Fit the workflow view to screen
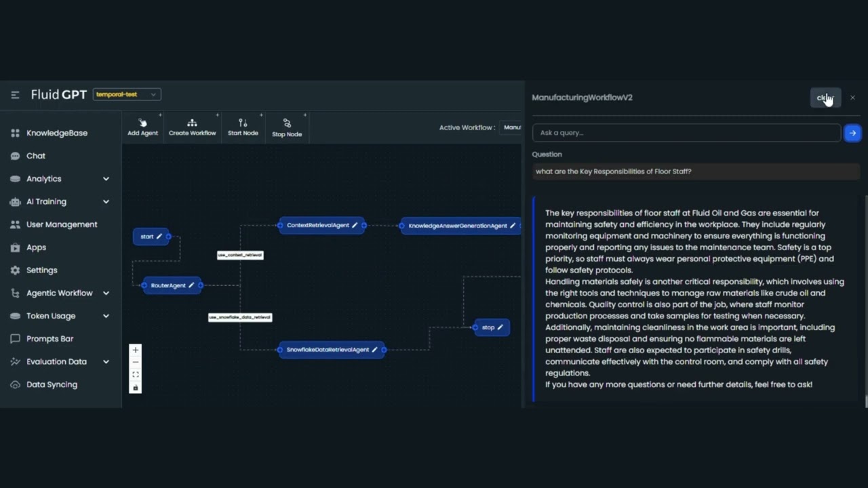The image size is (868, 488). click(136, 375)
